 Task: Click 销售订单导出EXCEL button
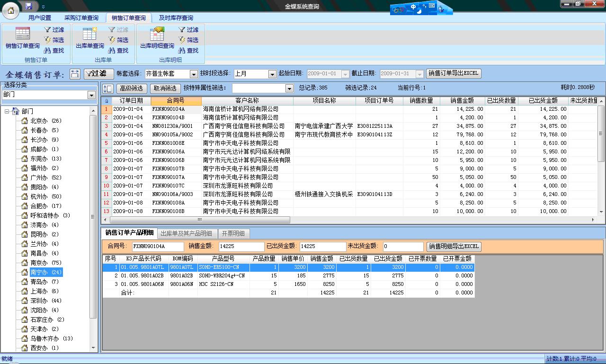point(454,73)
